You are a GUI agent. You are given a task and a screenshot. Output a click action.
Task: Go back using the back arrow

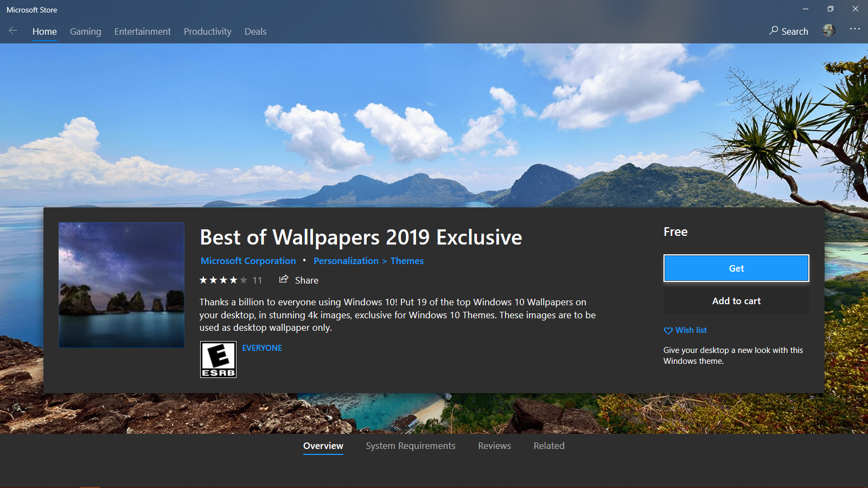click(13, 31)
